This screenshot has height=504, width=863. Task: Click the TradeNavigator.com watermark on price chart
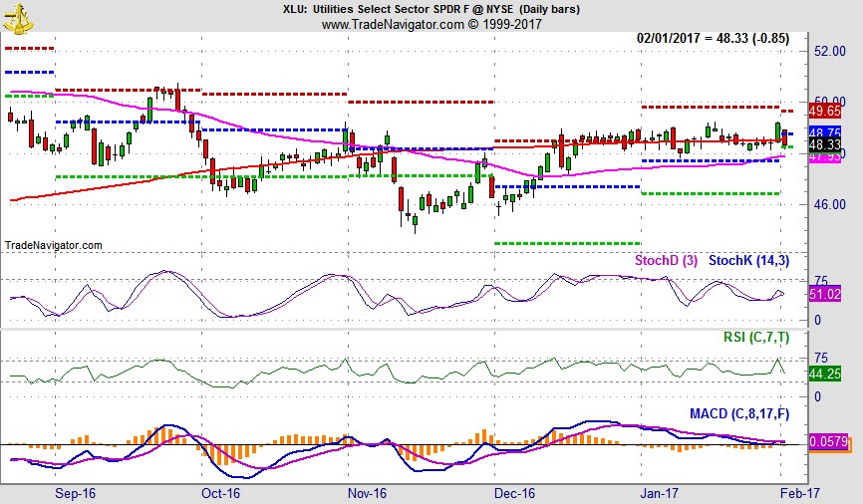[54, 245]
